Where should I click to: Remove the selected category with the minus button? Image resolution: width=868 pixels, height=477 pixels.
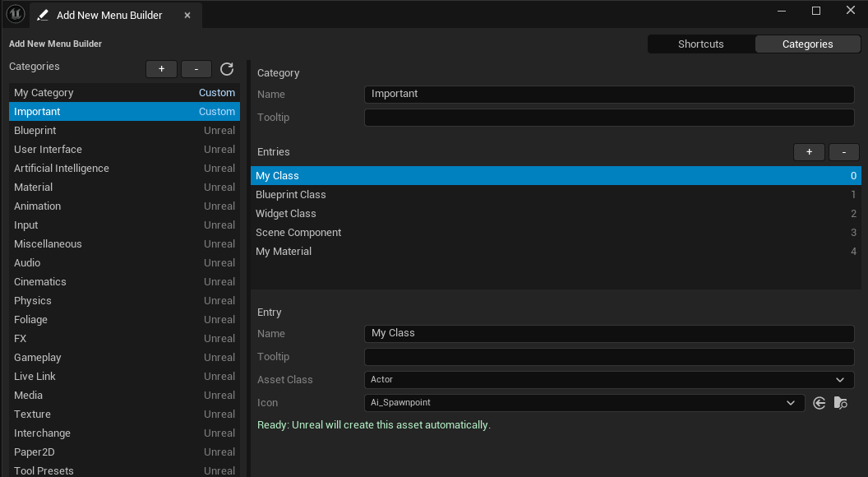[x=196, y=69]
